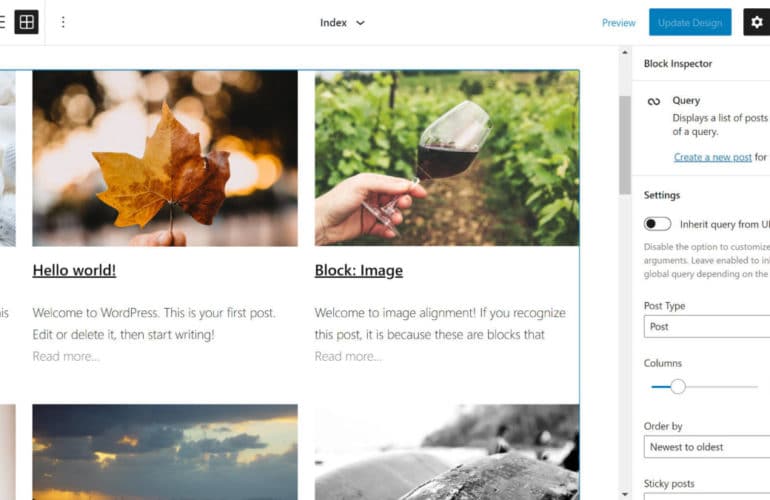
Task: Open the Block: Image post title
Action: coord(358,270)
